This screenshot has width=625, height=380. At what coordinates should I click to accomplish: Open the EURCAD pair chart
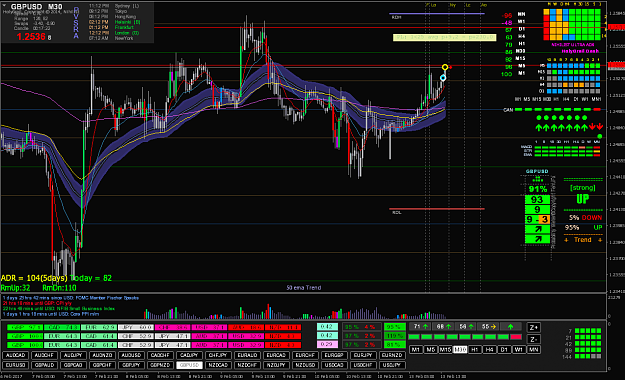tap(276, 355)
